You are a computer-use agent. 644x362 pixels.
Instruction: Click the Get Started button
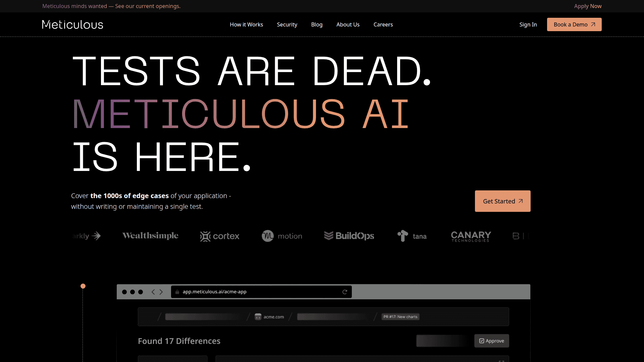(502, 201)
